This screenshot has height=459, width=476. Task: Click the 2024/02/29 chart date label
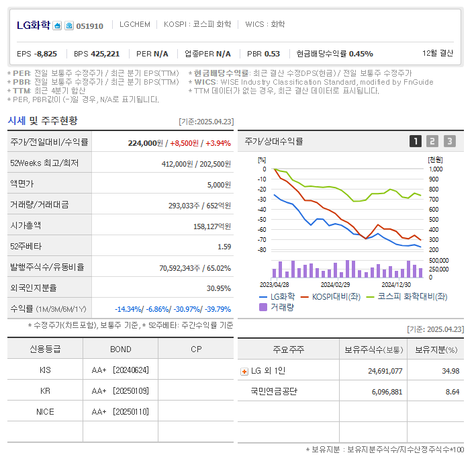click(335, 285)
